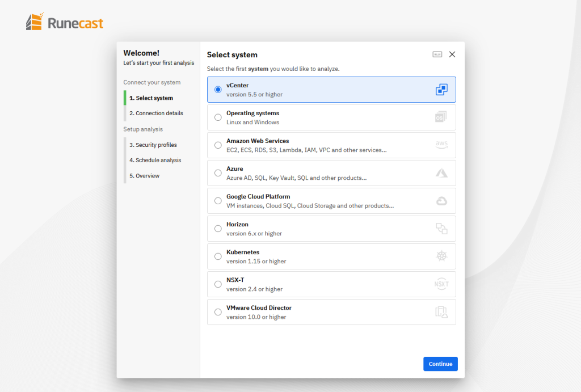Click 'Let's start your first analysis' text
Screen dimensions: 581x392
tap(159, 63)
